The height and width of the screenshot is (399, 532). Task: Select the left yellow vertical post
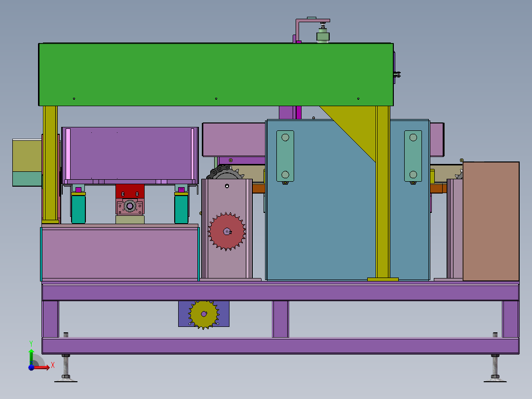pyautogui.click(x=50, y=163)
